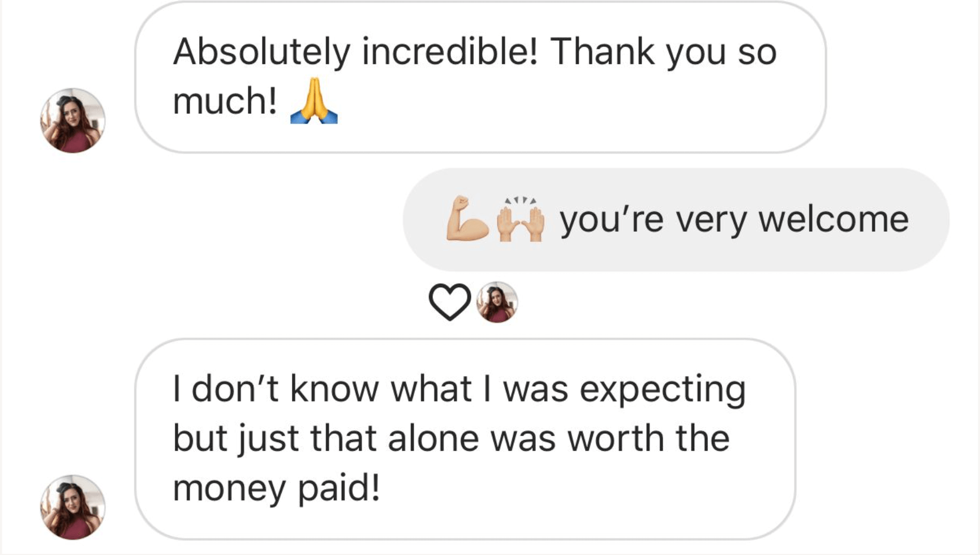980x555 pixels.
Task: Click the text "Thank you so"
Action: click(663, 52)
